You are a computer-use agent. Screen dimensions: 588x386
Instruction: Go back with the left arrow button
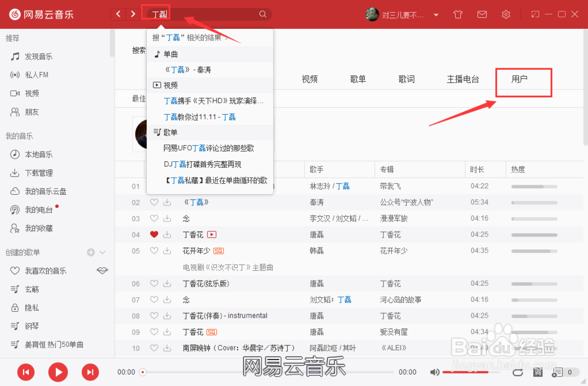[119, 14]
